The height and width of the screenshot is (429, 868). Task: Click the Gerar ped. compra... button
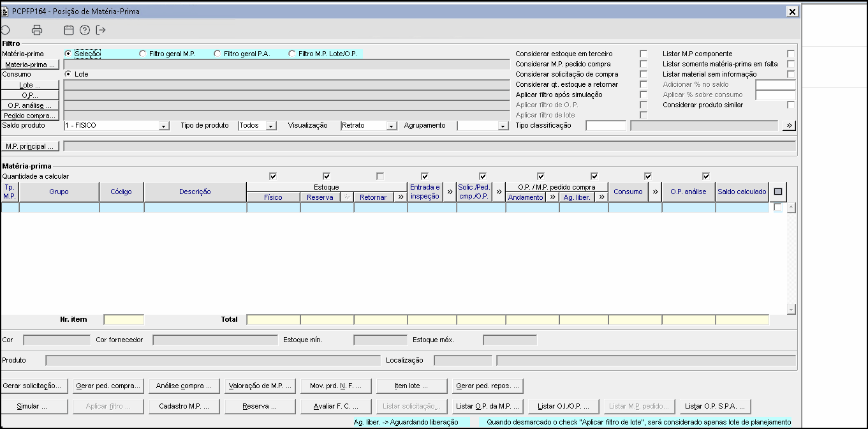coord(108,386)
